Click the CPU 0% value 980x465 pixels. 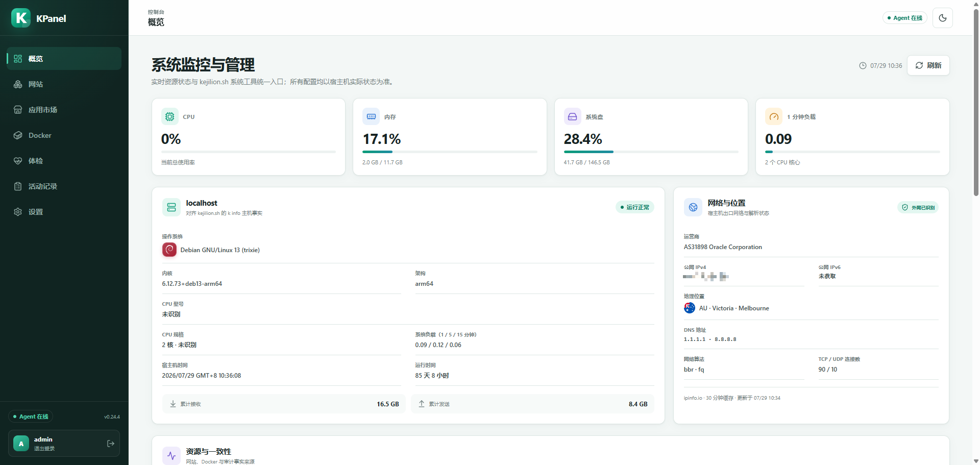point(171,139)
